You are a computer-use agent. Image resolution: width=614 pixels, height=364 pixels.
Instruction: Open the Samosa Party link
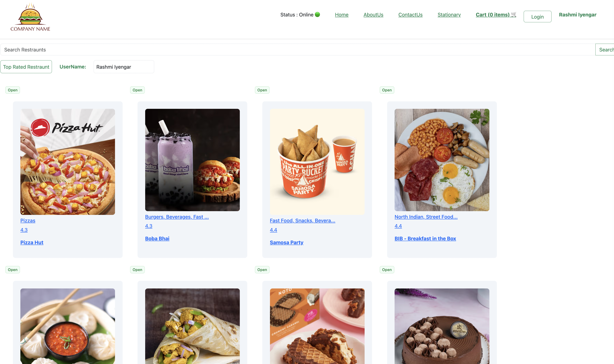pyautogui.click(x=286, y=242)
